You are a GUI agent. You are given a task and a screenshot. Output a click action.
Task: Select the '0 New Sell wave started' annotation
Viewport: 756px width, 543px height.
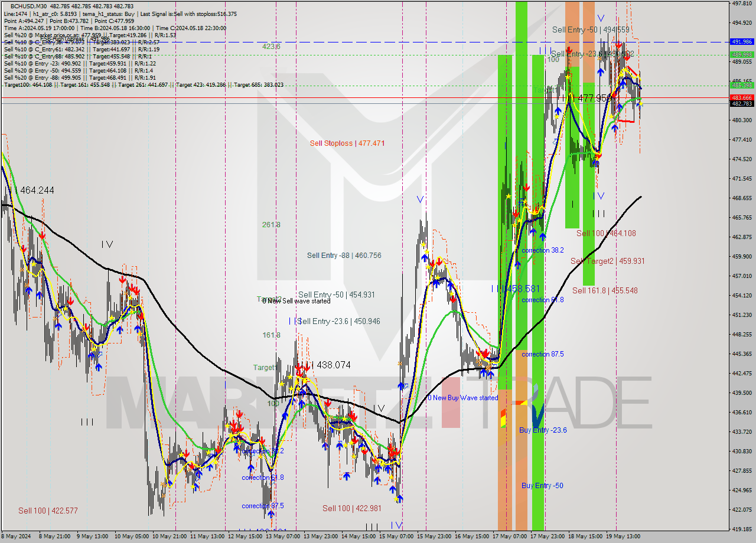point(296,301)
